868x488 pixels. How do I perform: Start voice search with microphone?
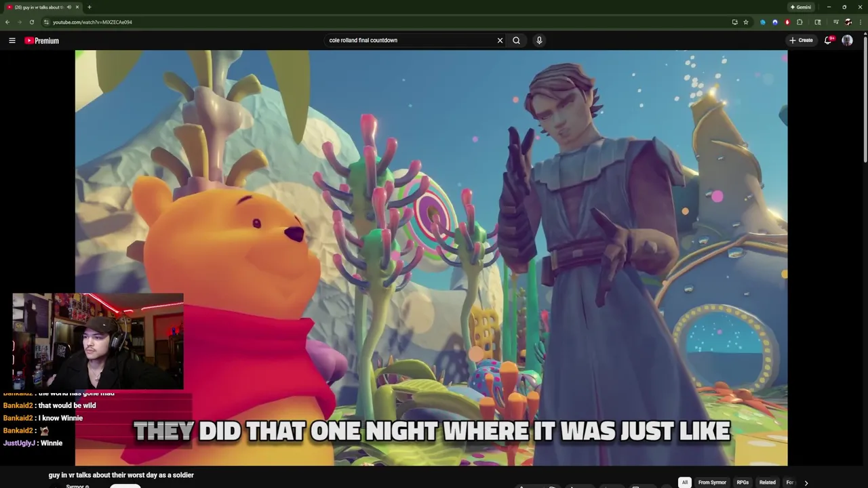point(539,41)
